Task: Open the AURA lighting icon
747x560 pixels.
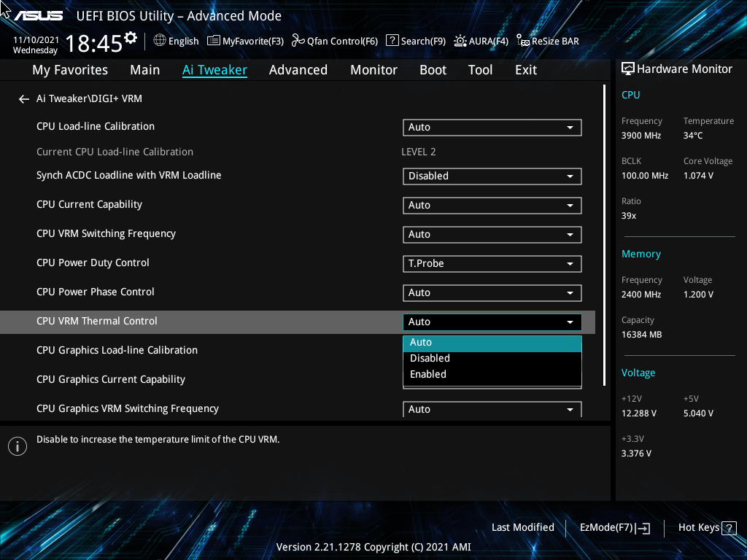Action: [x=460, y=41]
